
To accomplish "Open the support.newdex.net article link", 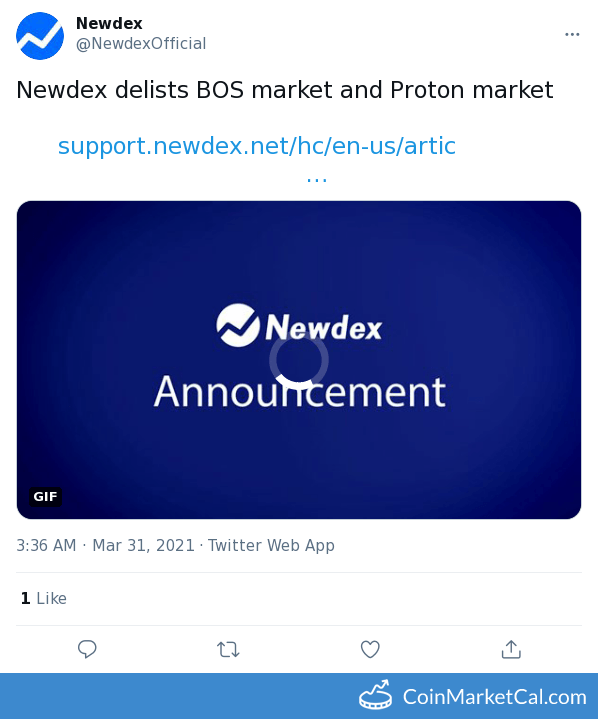I will pyautogui.click(x=257, y=147).
